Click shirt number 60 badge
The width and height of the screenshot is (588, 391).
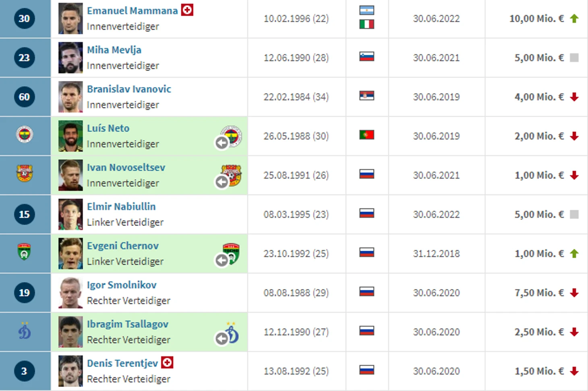click(24, 97)
